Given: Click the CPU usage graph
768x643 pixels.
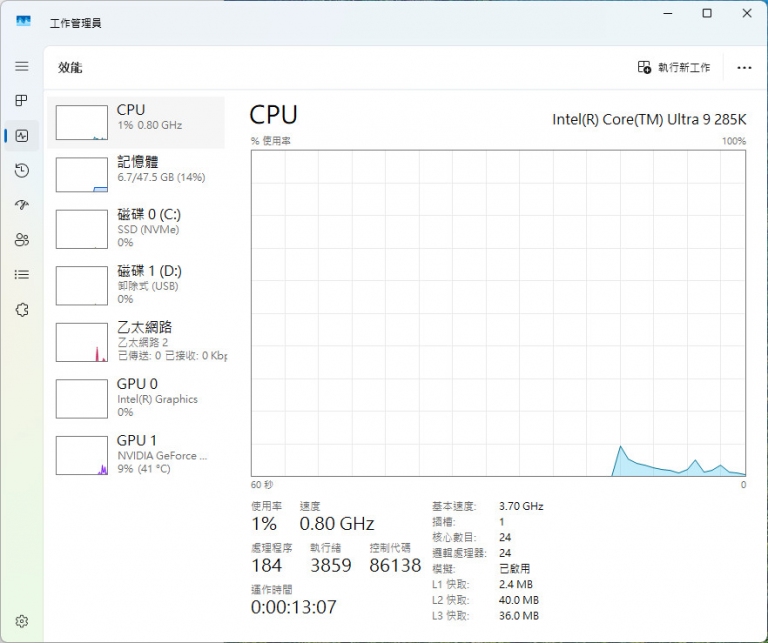Looking at the screenshot, I should [498, 313].
